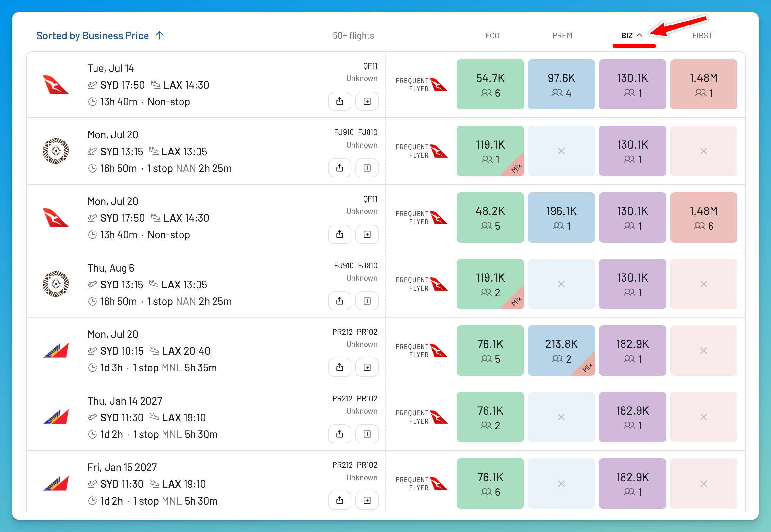Select 196.1K premium fare
Viewport: 771px width, 532px height.
pos(561,218)
